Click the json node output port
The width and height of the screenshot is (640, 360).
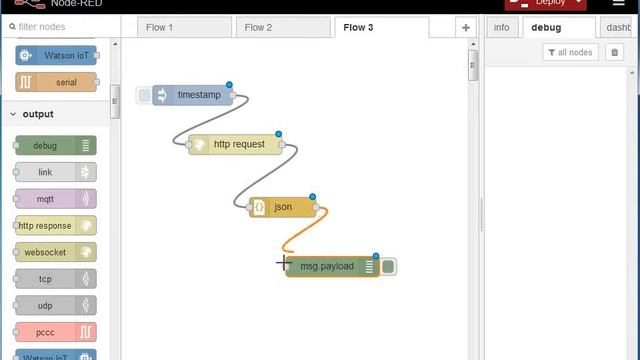316,208
